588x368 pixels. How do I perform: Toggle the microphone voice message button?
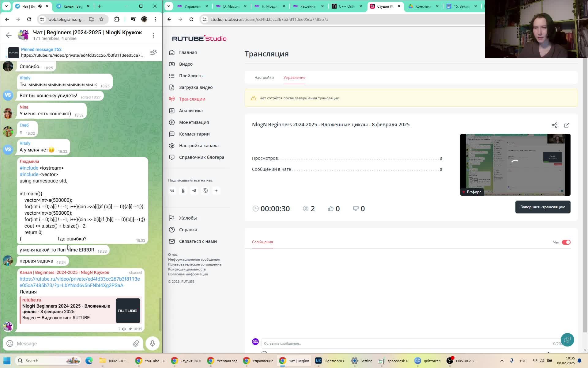152,343
